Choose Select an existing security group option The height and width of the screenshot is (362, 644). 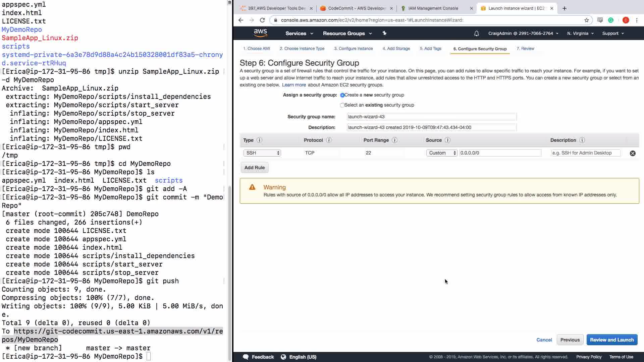[x=342, y=105]
